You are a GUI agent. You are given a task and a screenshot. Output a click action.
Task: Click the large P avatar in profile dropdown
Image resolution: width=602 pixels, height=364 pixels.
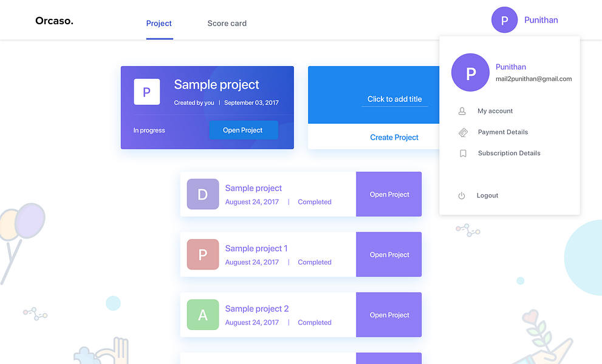[x=470, y=72]
